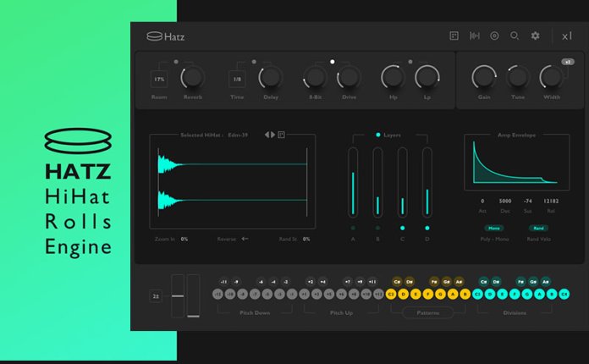Disable layer D with its dot

(x=427, y=228)
